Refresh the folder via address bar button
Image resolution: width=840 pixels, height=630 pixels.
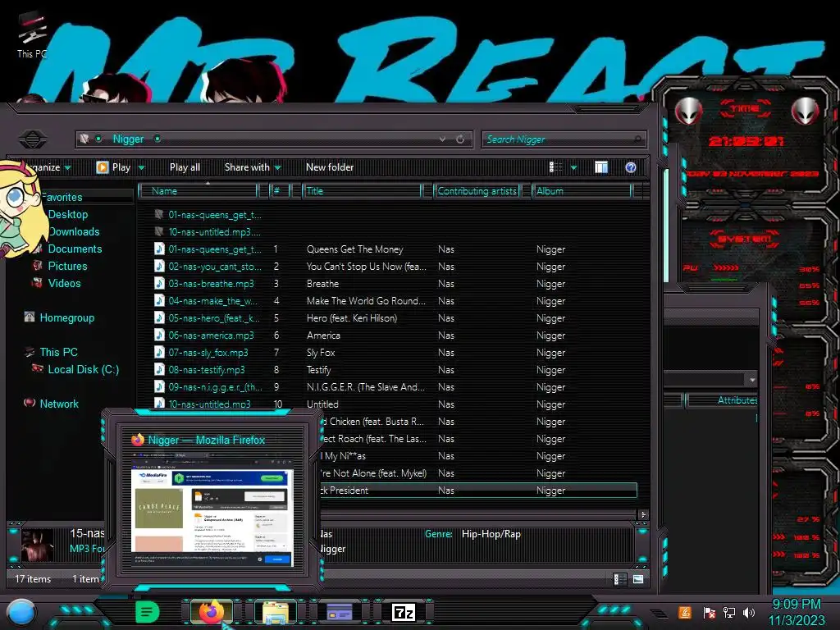pyautogui.click(x=460, y=139)
